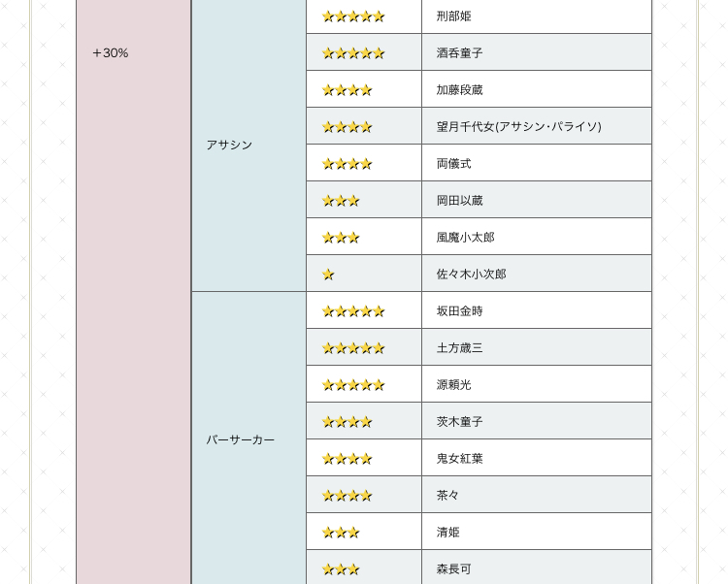728x584 pixels.
Task: Click the star rating beside 茨木童子
Action: click(347, 422)
